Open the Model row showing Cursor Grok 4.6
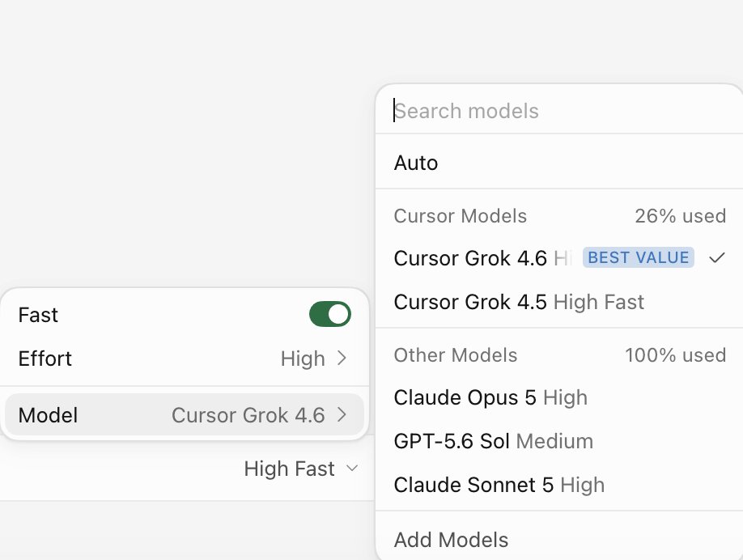Viewport: 743px width, 560px height. [x=185, y=414]
